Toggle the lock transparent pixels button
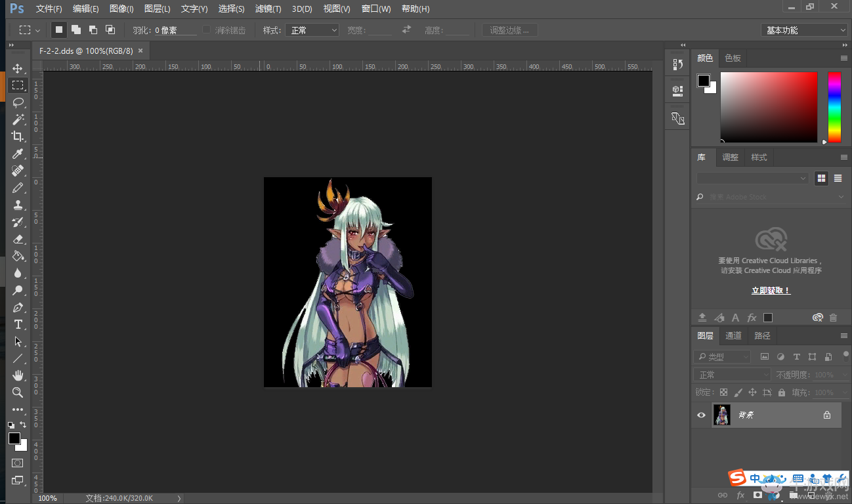 (x=723, y=392)
